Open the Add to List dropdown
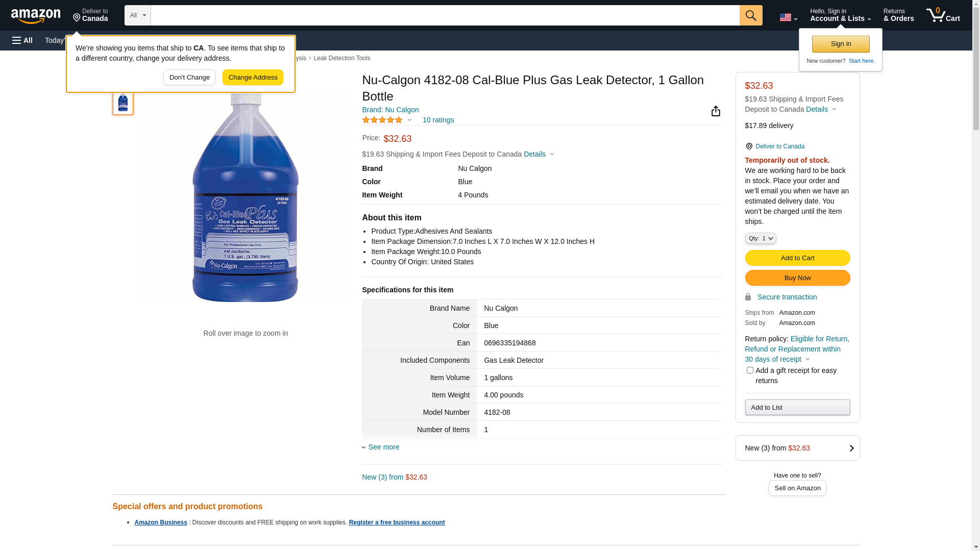The height and width of the screenshot is (551, 980). click(797, 407)
